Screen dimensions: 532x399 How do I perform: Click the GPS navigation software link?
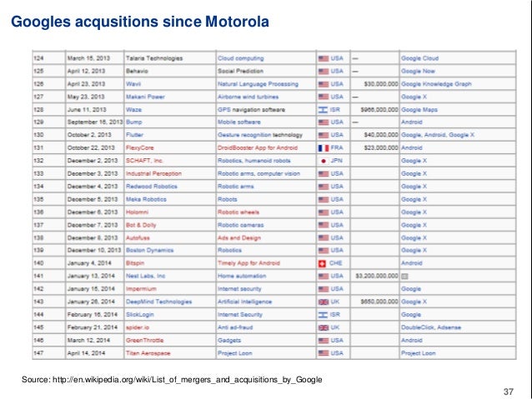pos(252,110)
